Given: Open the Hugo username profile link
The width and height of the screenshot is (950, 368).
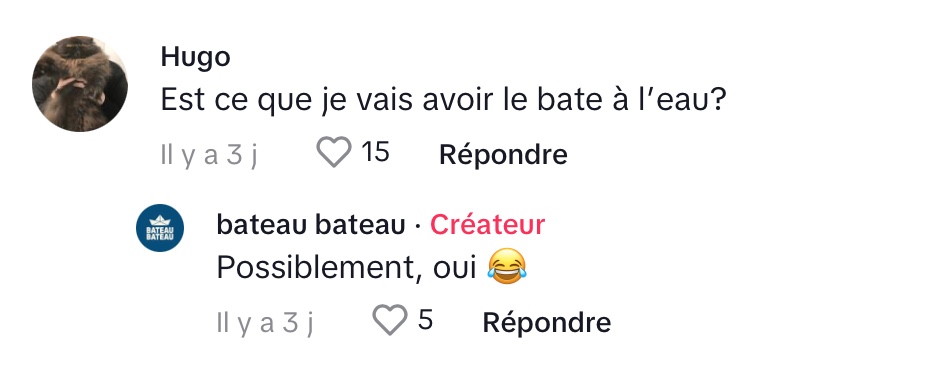Looking at the screenshot, I should click(x=195, y=58).
